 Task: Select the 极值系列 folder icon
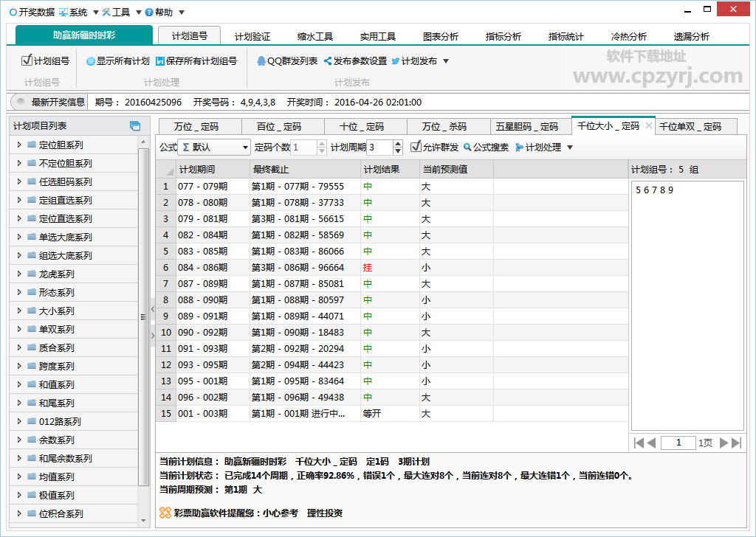coord(32,495)
